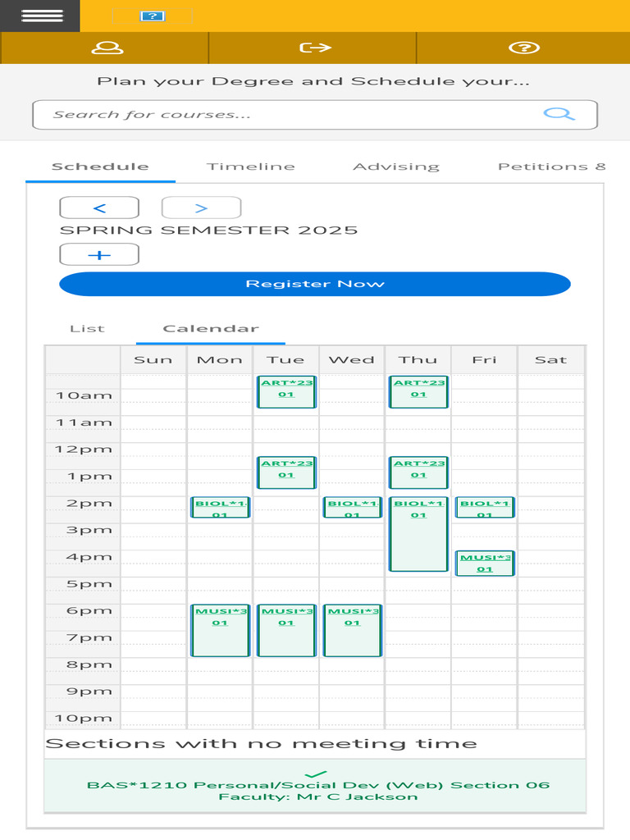Open Friday 4pm MUSI*3 section
The height and width of the screenshot is (840, 630).
[x=485, y=564]
